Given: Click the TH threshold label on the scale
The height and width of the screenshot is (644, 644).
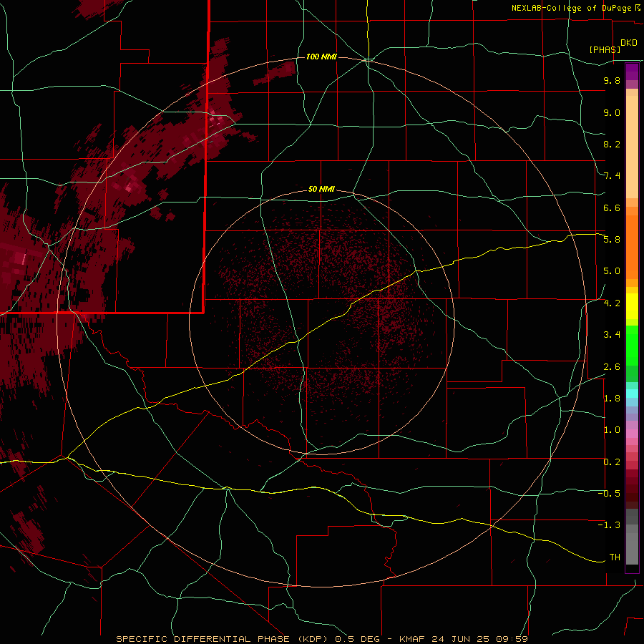Looking at the screenshot, I should (615, 557).
